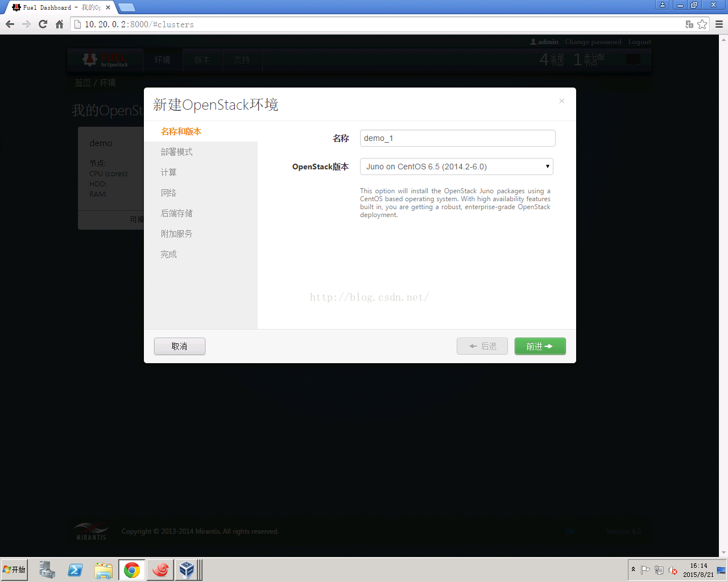Open the 版本 navigation menu item
728x582 pixels.
click(202, 60)
